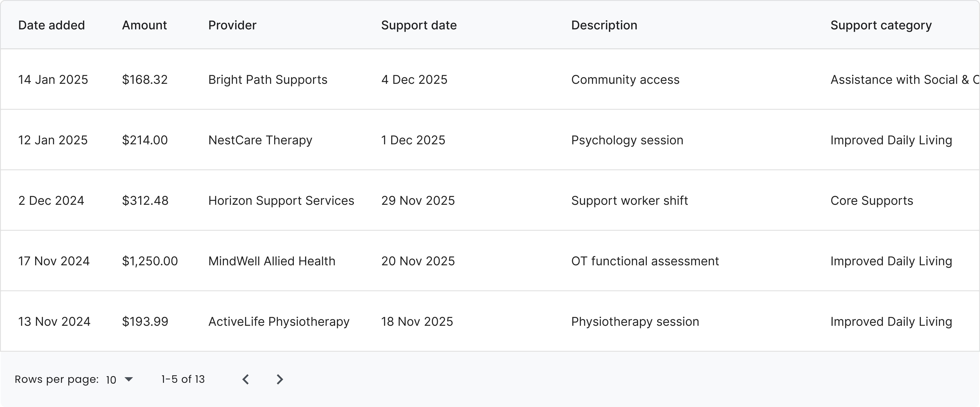Click the $1,250.00 amount cell
Image resolution: width=980 pixels, height=407 pixels.
[x=150, y=261]
